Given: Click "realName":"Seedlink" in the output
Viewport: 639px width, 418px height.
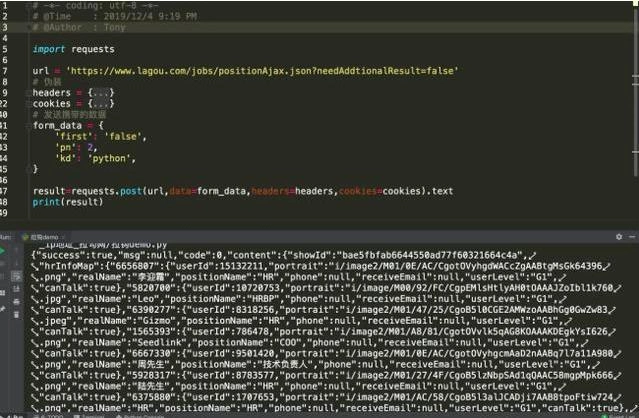Looking at the screenshot, I should point(132,343).
